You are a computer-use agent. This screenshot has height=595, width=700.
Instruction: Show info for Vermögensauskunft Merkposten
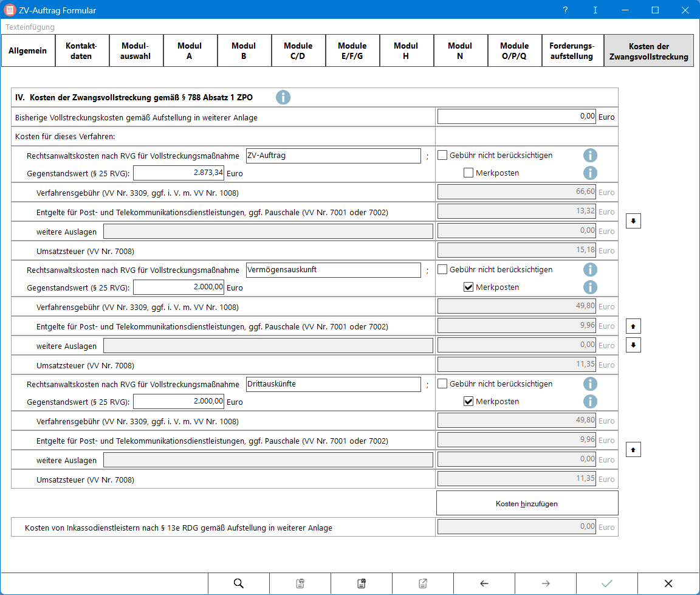point(590,287)
